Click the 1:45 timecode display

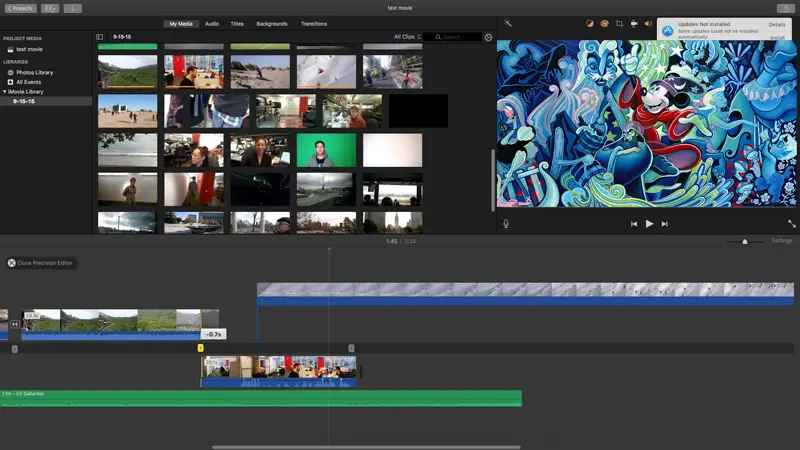coord(391,241)
